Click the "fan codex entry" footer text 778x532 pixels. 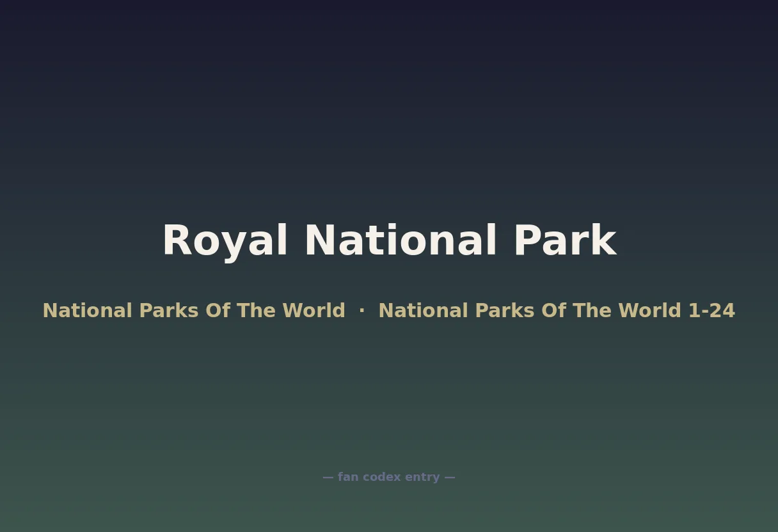388,477
